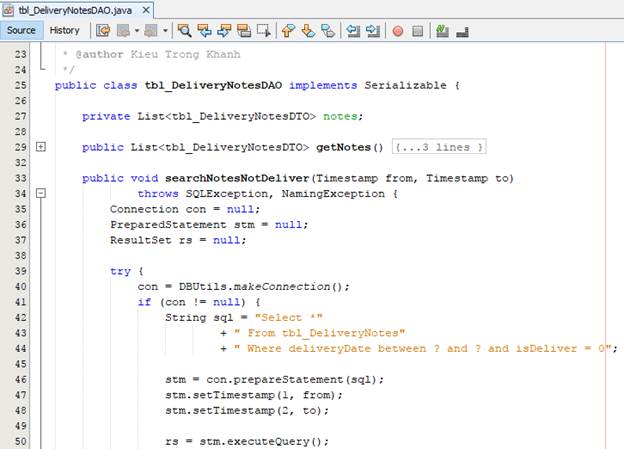This screenshot has height=449, width=624.
Task: Close the tbl_DeliveryNotesDAO.java tab
Action: [146, 10]
